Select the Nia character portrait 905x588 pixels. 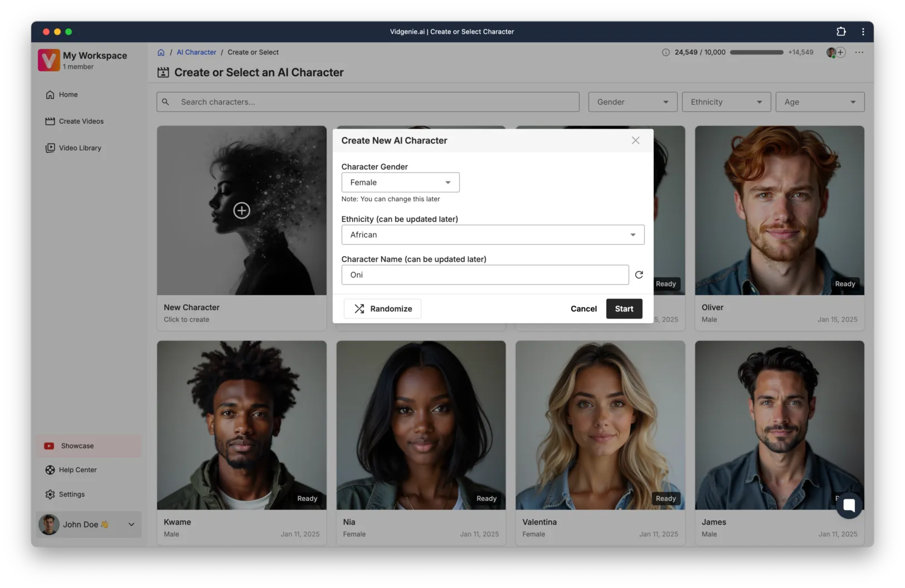(421, 425)
